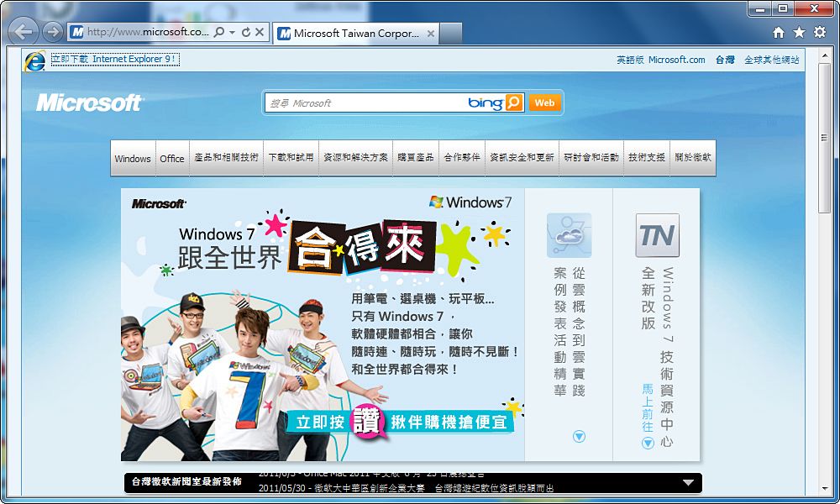Open the Office navigation menu
840x504 pixels.
click(x=172, y=159)
